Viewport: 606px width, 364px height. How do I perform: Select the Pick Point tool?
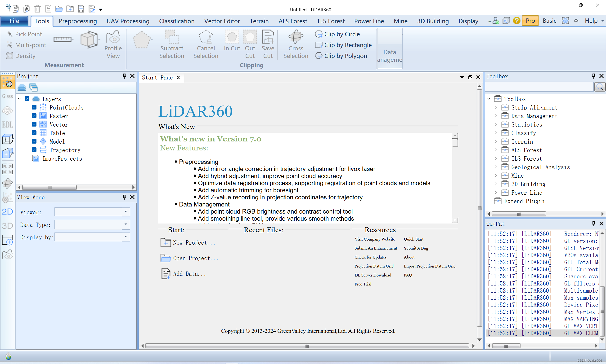(24, 34)
